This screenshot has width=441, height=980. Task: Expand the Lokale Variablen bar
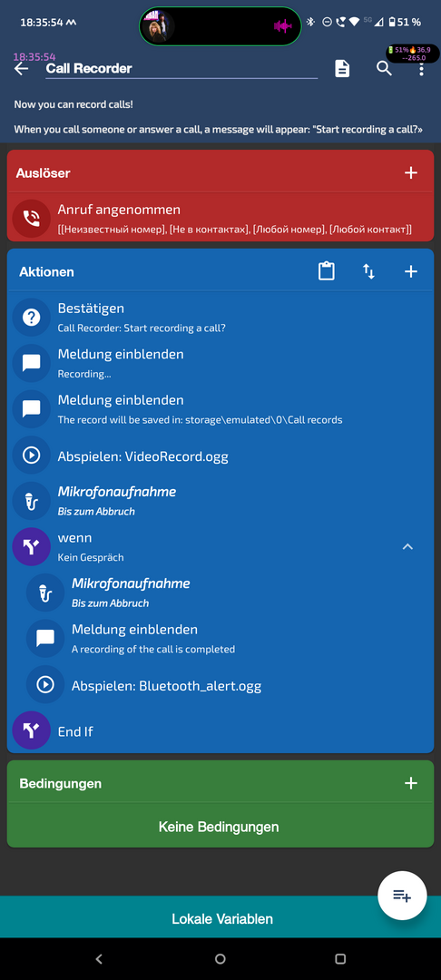tap(220, 916)
